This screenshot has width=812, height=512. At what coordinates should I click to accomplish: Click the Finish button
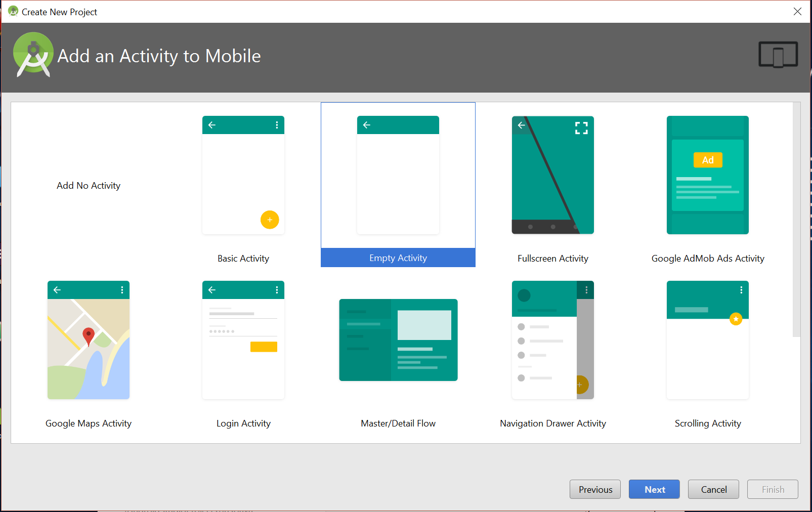[773, 489]
